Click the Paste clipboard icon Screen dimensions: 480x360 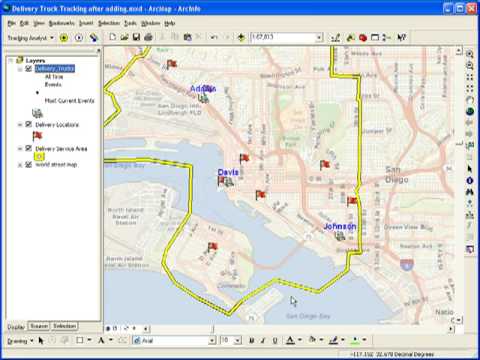coord(187,37)
